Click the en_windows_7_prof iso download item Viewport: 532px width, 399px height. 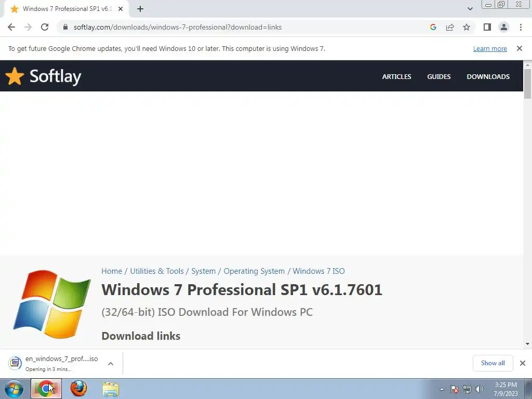click(61, 363)
